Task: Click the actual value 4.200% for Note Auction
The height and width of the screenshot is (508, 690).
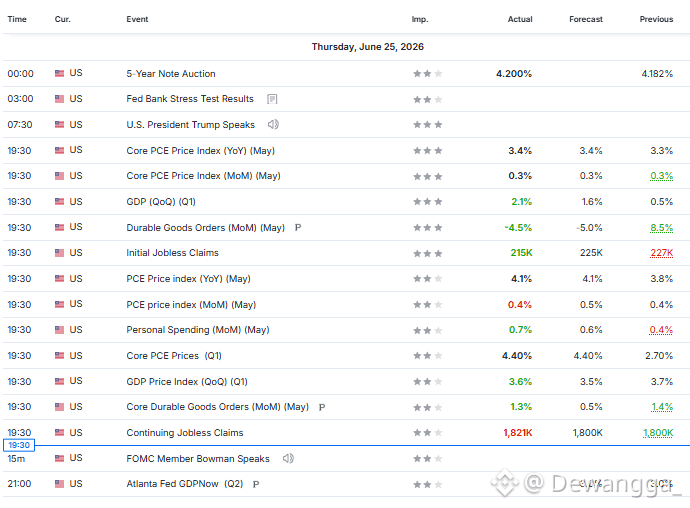Action: pyautogui.click(x=514, y=74)
